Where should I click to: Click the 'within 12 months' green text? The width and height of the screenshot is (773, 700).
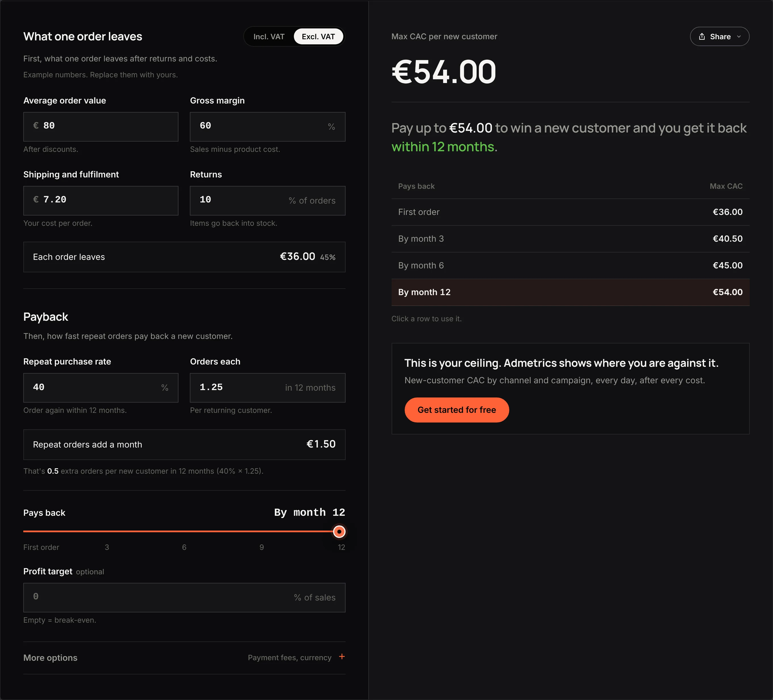[x=443, y=147]
